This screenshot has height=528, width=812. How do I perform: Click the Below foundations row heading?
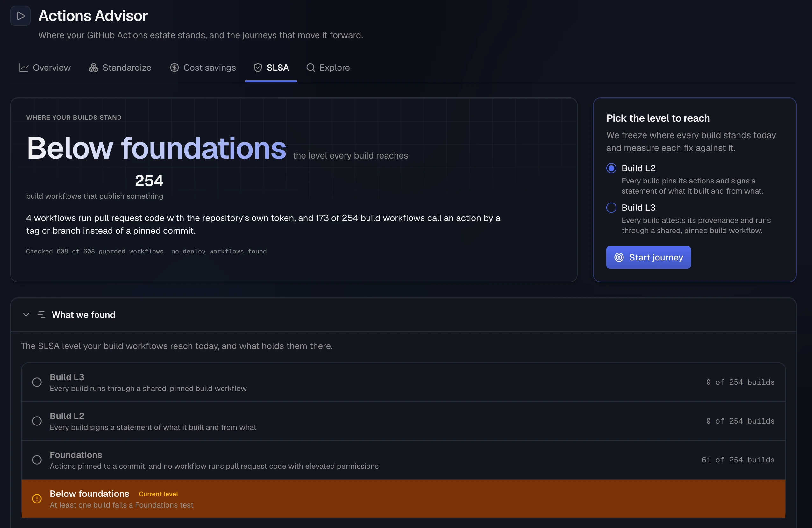click(89, 494)
